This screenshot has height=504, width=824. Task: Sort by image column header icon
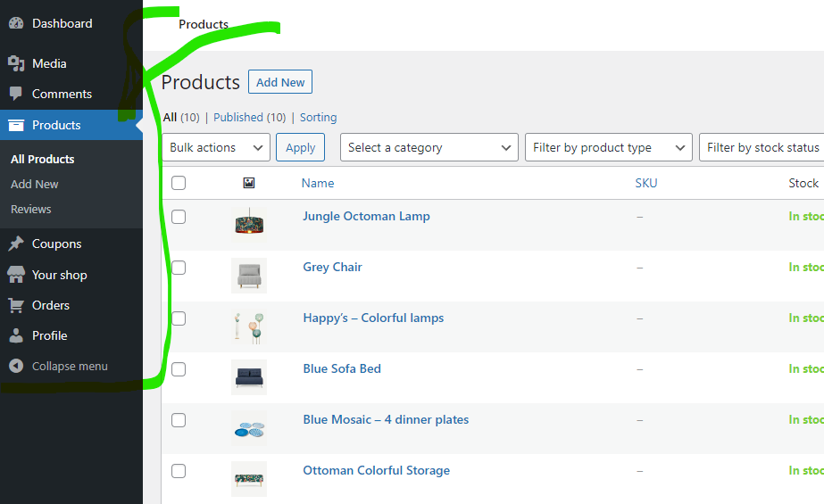coord(249,183)
